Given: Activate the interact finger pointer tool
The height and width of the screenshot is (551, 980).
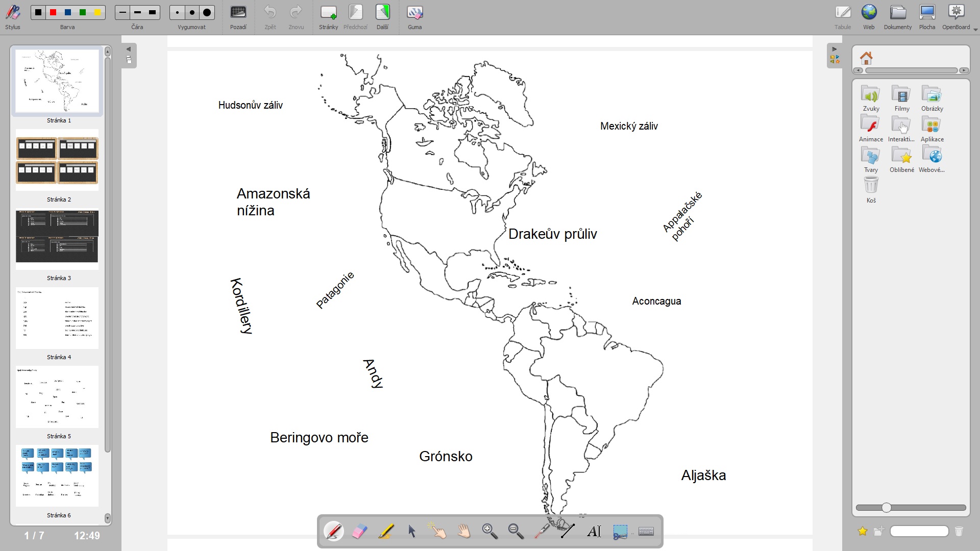Looking at the screenshot, I should (438, 532).
